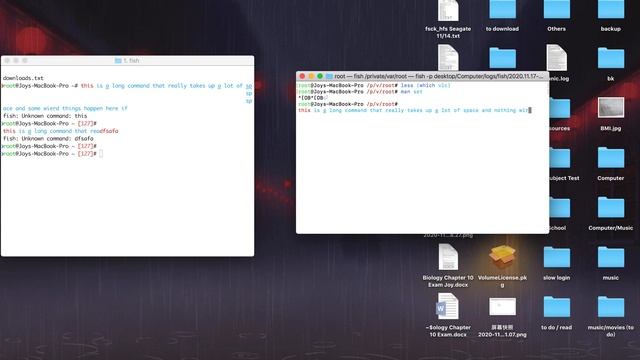The height and width of the screenshot is (360, 640).
Task: Click the root fish terminal title text
Action: coord(439,76)
